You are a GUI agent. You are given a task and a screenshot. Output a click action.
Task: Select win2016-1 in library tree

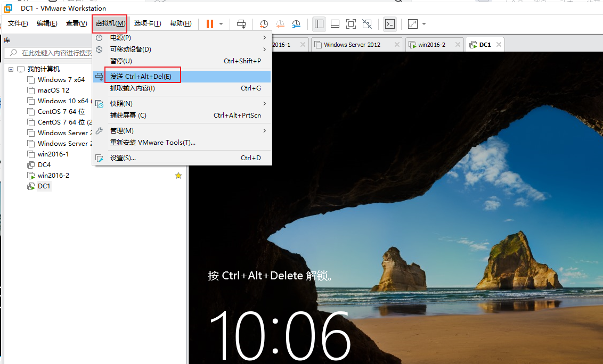click(53, 154)
